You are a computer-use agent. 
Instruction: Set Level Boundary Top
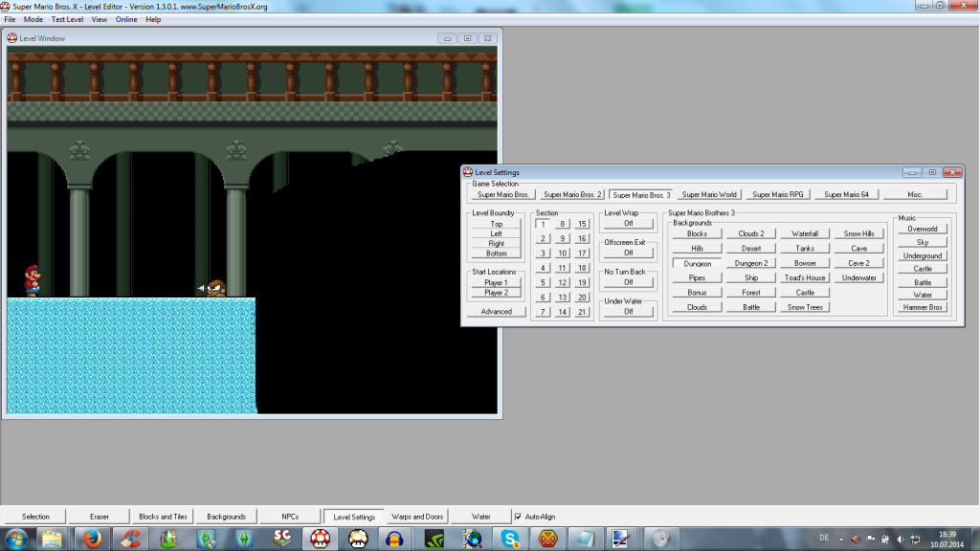coord(497,224)
